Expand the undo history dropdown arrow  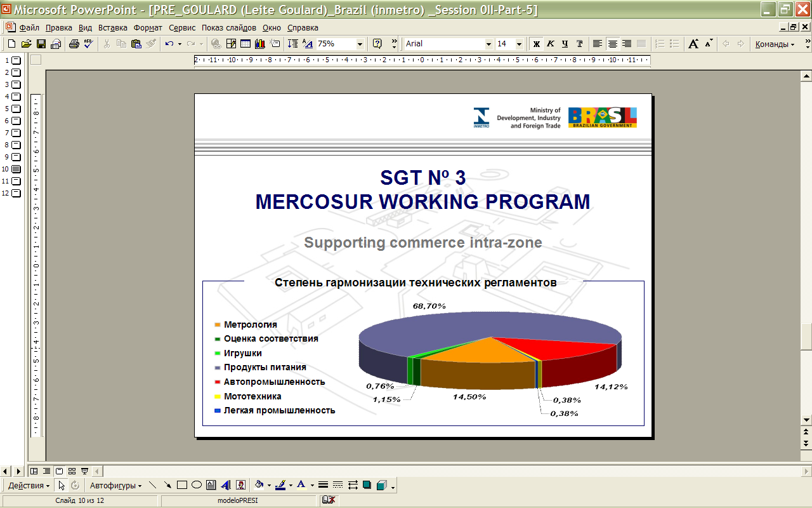pyautogui.click(x=180, y=44)
